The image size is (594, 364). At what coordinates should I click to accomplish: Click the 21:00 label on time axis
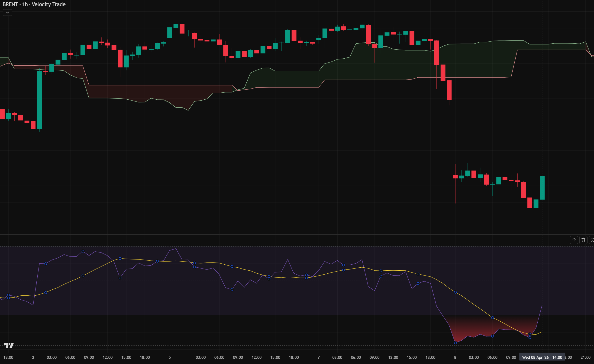(585, 358)
